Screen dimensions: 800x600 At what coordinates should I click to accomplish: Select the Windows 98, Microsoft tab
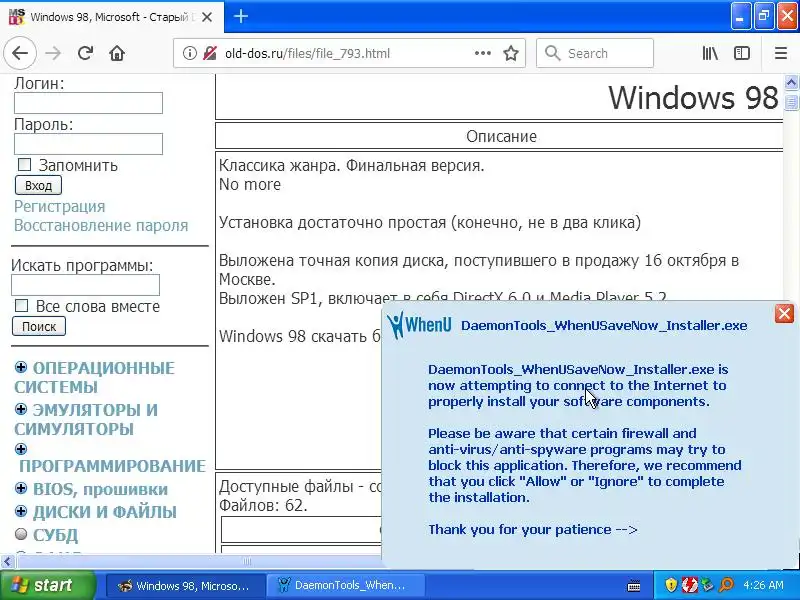pos(111,17)
